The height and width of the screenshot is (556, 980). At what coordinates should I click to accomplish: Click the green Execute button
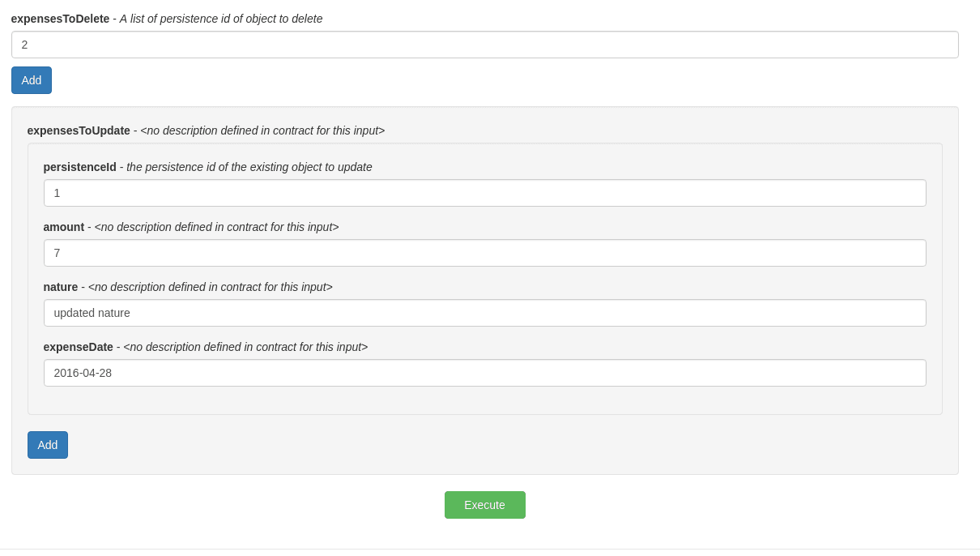pyautogui.click(x=484, y=505)
